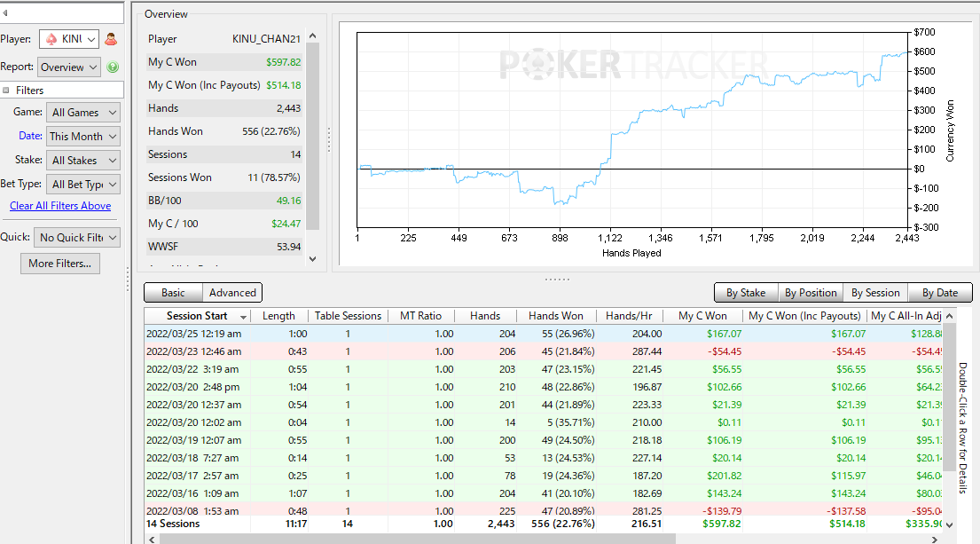Select session 2022/03/17 2:57 am row

tap(543, 475)
